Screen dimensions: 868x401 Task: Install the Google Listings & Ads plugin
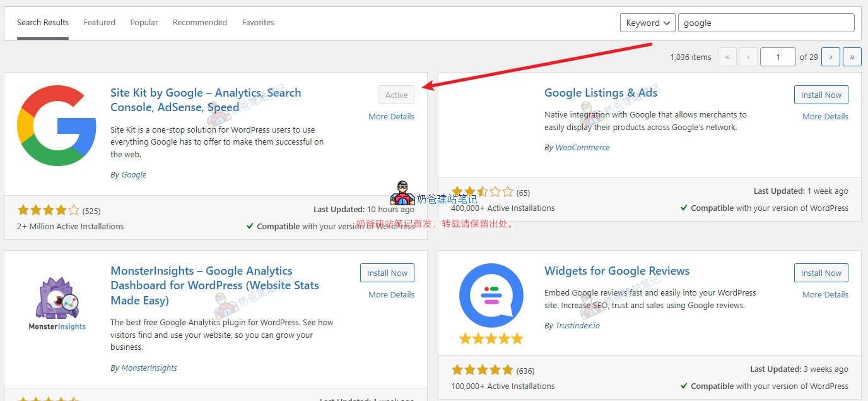click(x=821, y=95)
